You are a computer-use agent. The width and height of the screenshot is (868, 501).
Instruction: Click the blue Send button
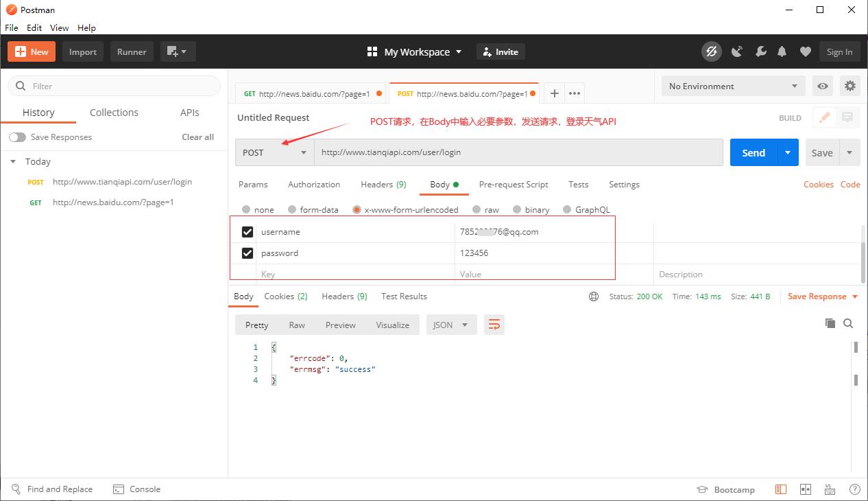coord(754,152)
